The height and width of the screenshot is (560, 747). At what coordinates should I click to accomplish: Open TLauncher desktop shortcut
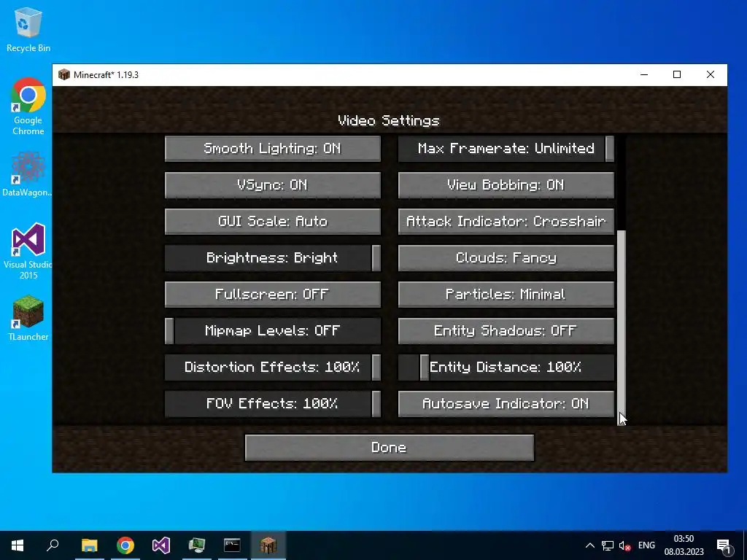point(28,318)
